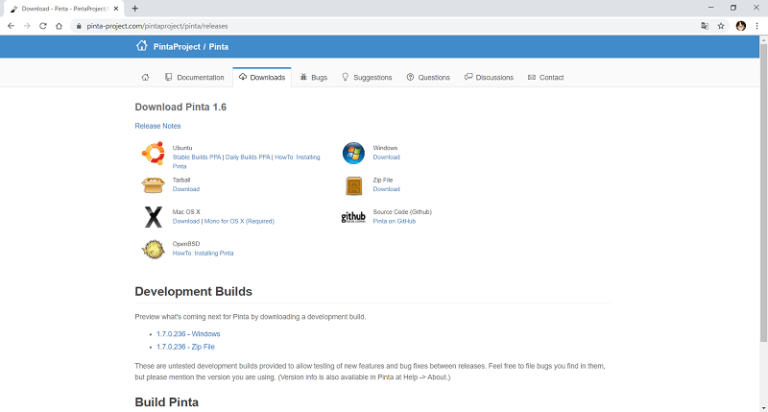The height and width of the screenshot is (412, 768).
Task: Open the Mono for OS X link
Action: point(239,221)
